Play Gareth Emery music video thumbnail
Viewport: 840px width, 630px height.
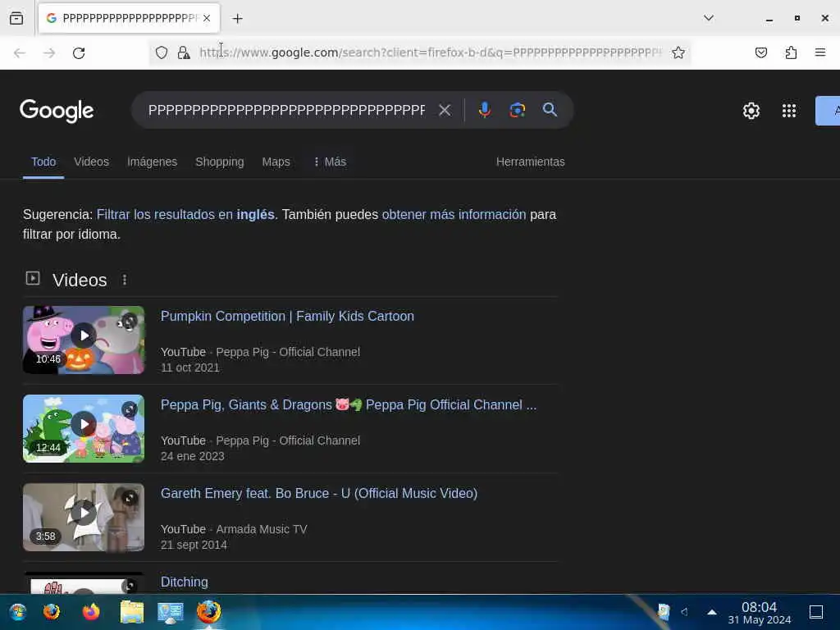[84, 517]
